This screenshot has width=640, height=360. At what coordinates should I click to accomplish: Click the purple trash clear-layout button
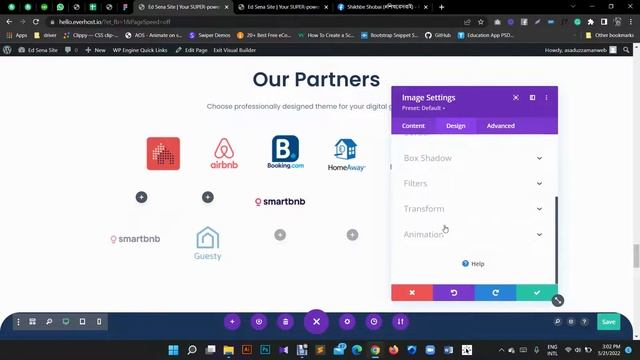click(x=285, y=322)
